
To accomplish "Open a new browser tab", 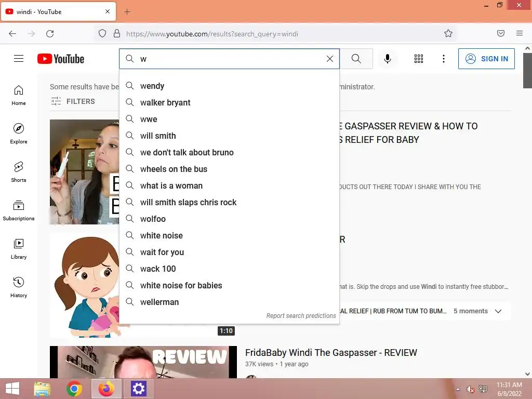I will [127, 12].
